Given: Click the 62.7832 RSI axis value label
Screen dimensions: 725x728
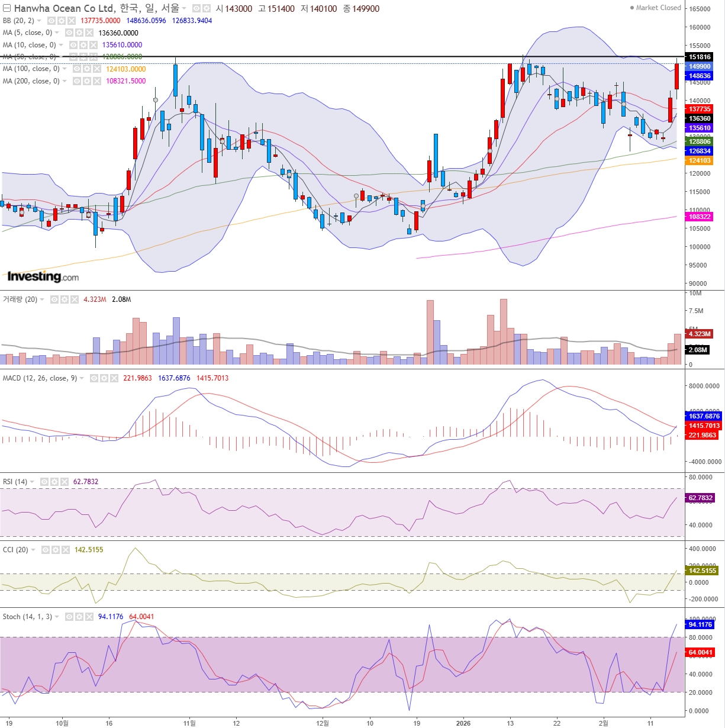Looking at the screenshot, I should coord(700,498).
